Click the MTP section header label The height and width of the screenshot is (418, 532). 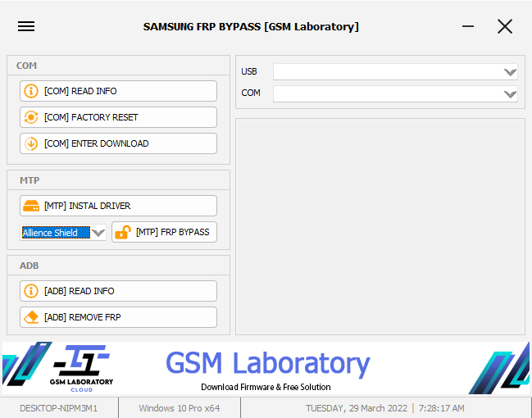click(x=30, y=180)
